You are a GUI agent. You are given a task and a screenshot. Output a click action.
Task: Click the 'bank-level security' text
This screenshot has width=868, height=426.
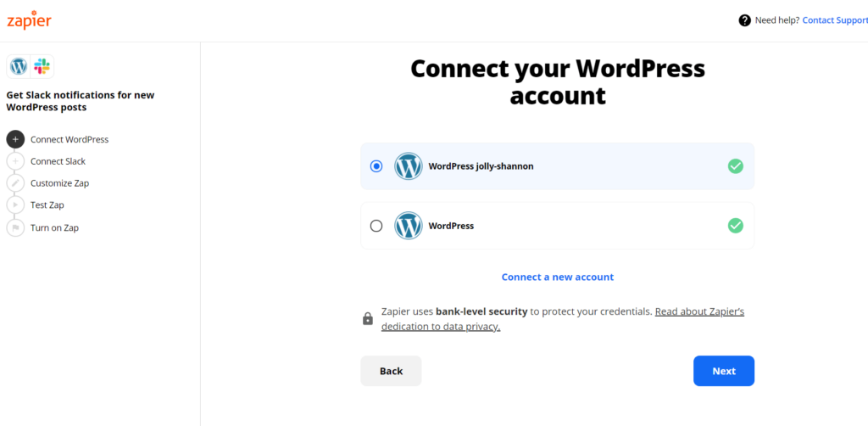click(x=481, y=311)
